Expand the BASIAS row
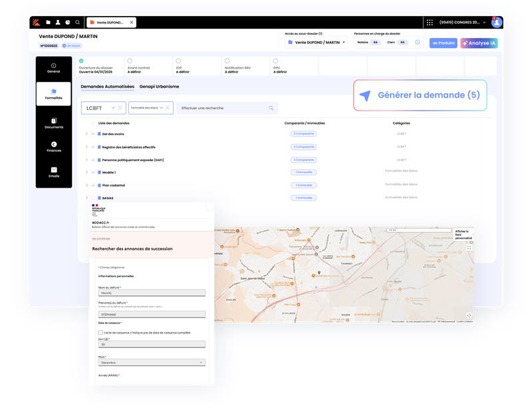 tap(86, 198)
